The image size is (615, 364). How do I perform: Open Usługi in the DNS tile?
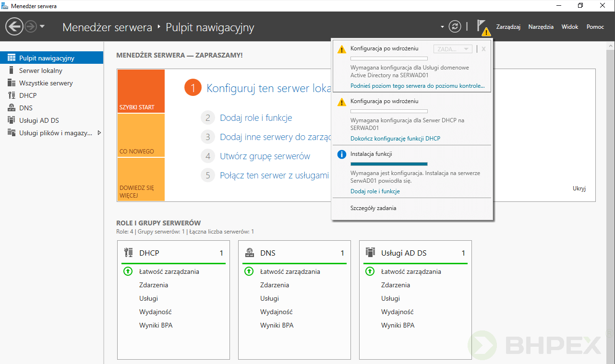269,298
